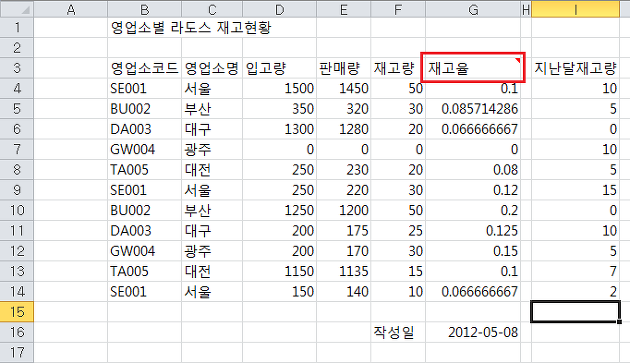
Task: Select column F header
Action: pyautogui.click(x=398, y=9)
